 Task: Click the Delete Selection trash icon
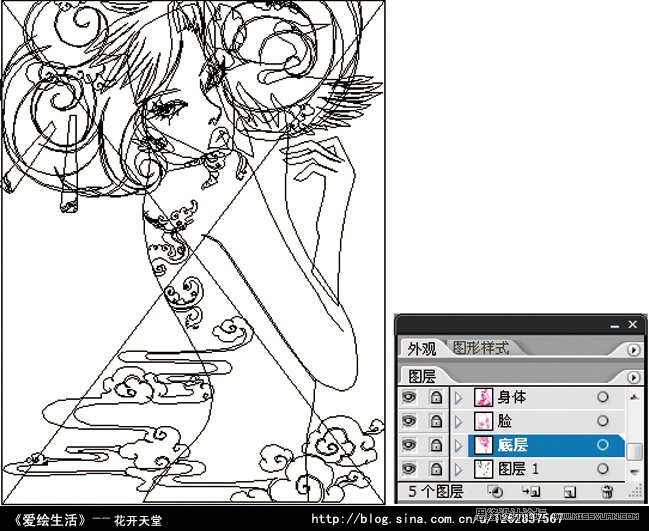pos(607,492)
